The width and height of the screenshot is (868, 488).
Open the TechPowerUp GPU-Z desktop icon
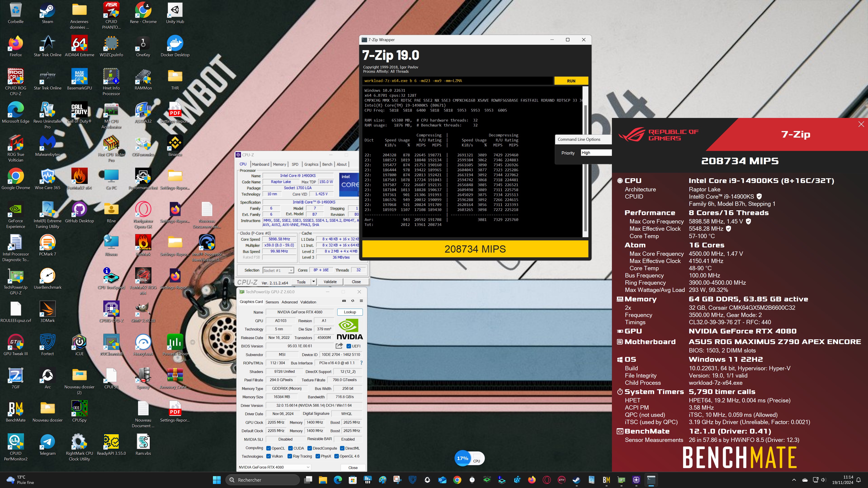16,282
